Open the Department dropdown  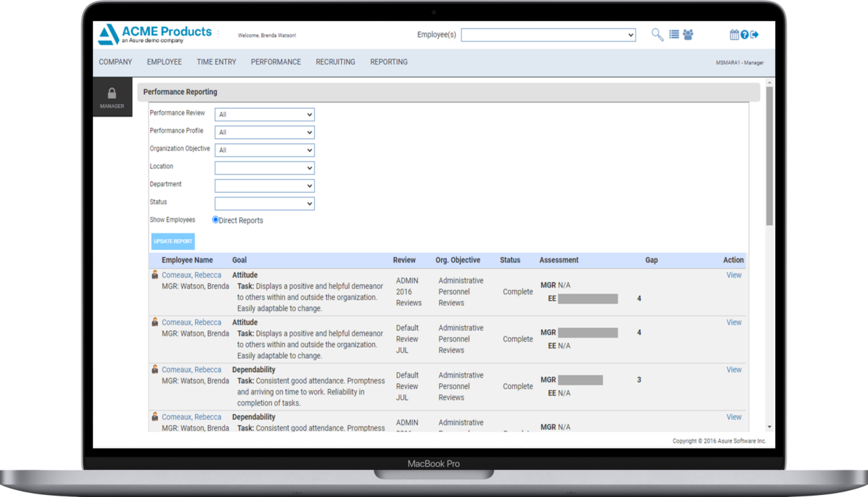pos(264,185)
